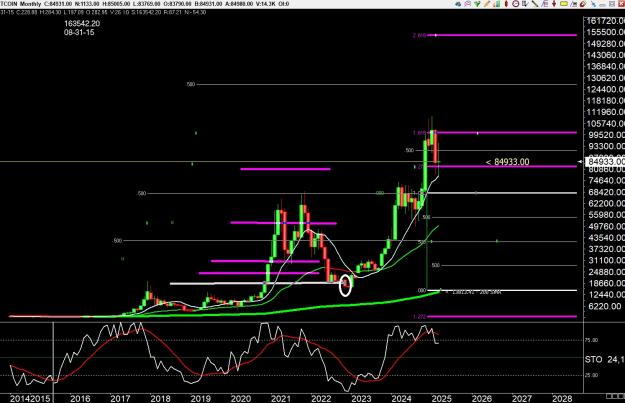Click the 155500.00 price axis label
Image resolution: width=625 pixels, height=403 pixels.
606,32
